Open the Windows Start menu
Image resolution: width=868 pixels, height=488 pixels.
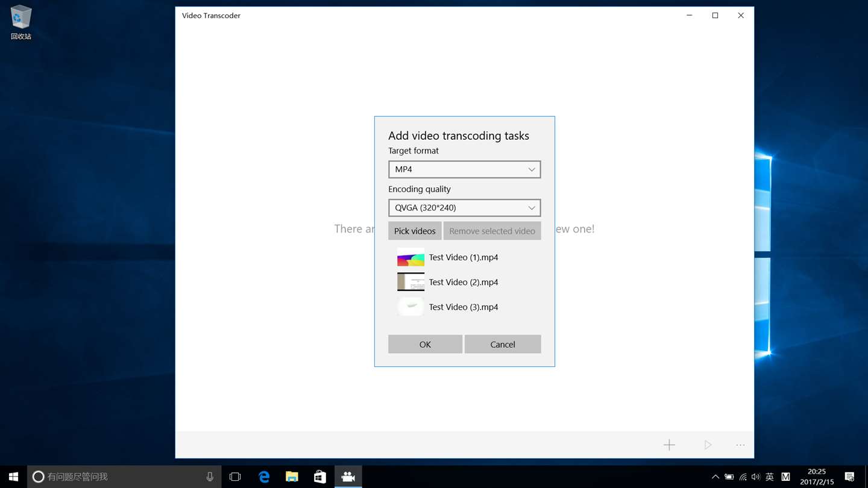point(13,477)
